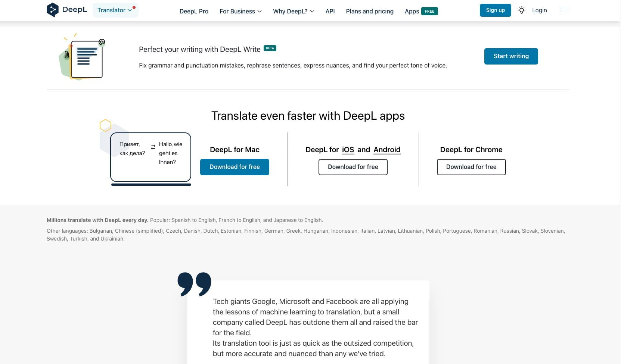
Task: Open Plans and pricing
Action: 369,11
